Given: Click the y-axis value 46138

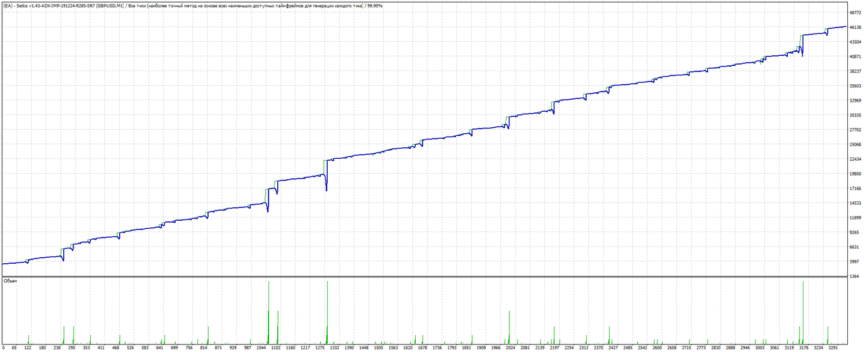Looking at the screenshot, I should pyautogui.click(x=856, y=28).
